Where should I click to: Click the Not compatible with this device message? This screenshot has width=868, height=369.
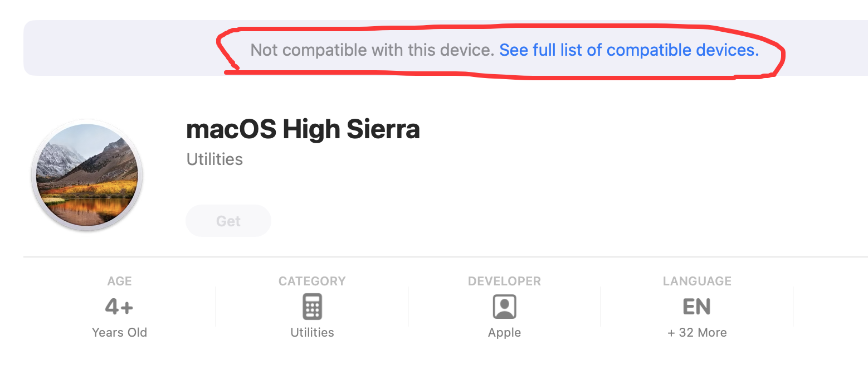click(372, 50)
